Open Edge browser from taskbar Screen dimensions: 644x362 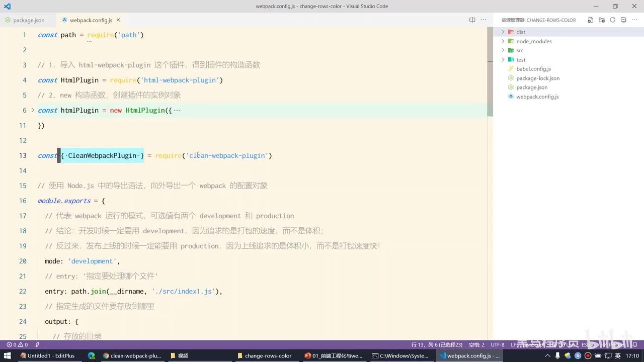(x=91, y=355)
